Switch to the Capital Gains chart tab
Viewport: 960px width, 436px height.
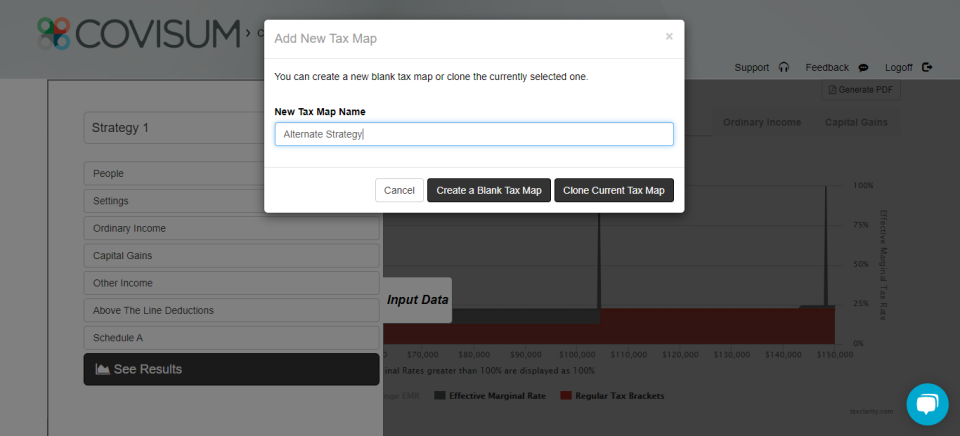856,122
